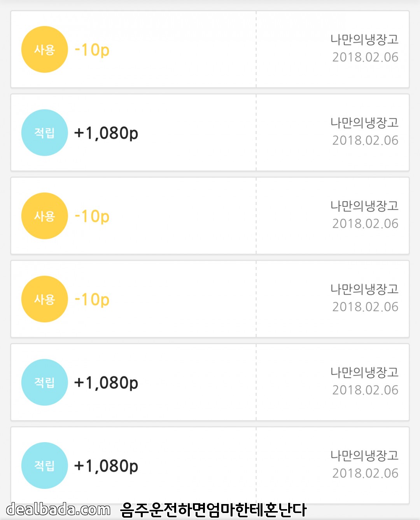Open 나만의냉장고 in the first row

coord(364,39)
